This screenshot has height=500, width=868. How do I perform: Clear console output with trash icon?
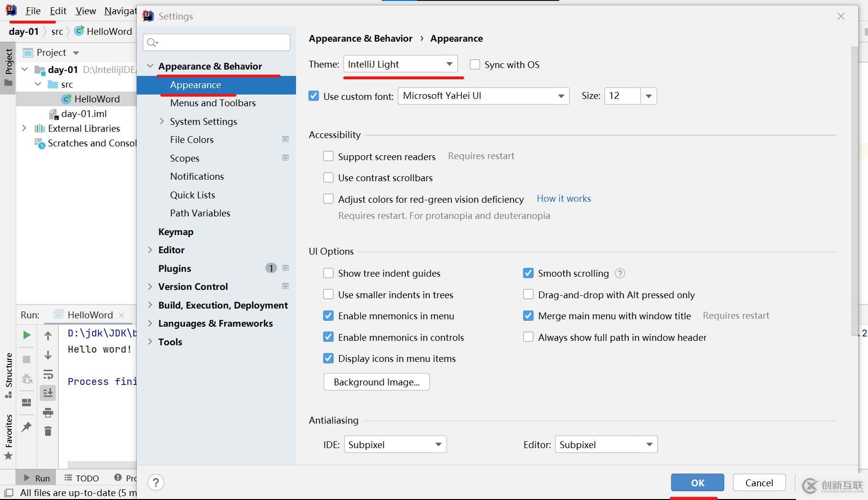click(x=48, y=431)
